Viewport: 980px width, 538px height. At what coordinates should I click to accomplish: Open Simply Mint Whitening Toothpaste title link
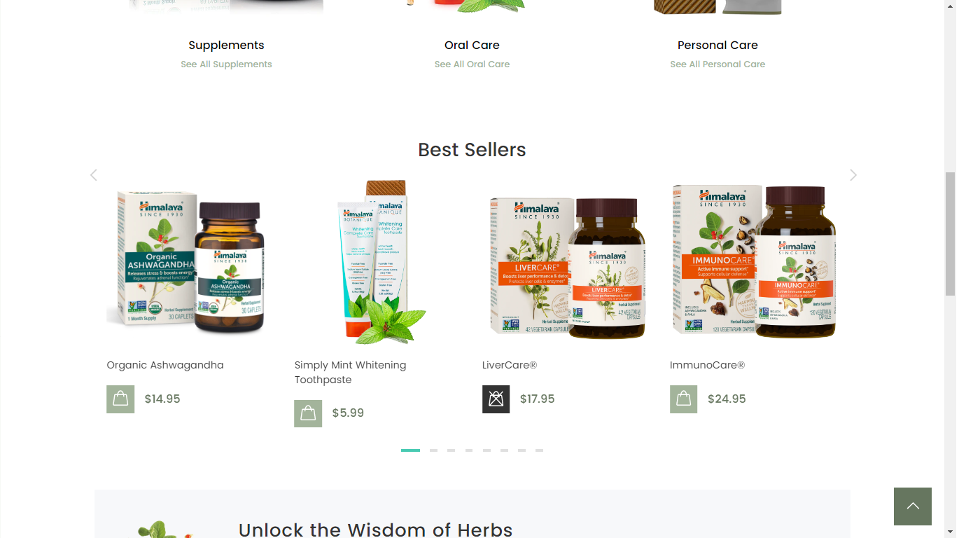point(350,373)
